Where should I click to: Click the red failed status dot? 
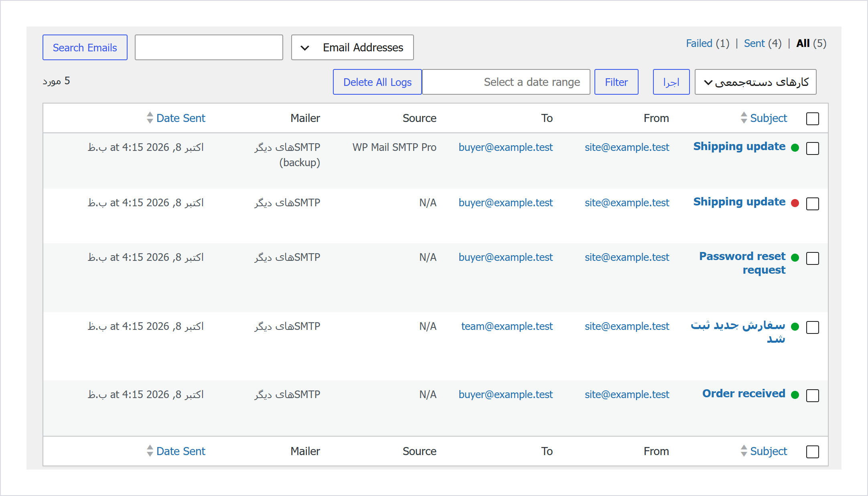coord(795,203)
